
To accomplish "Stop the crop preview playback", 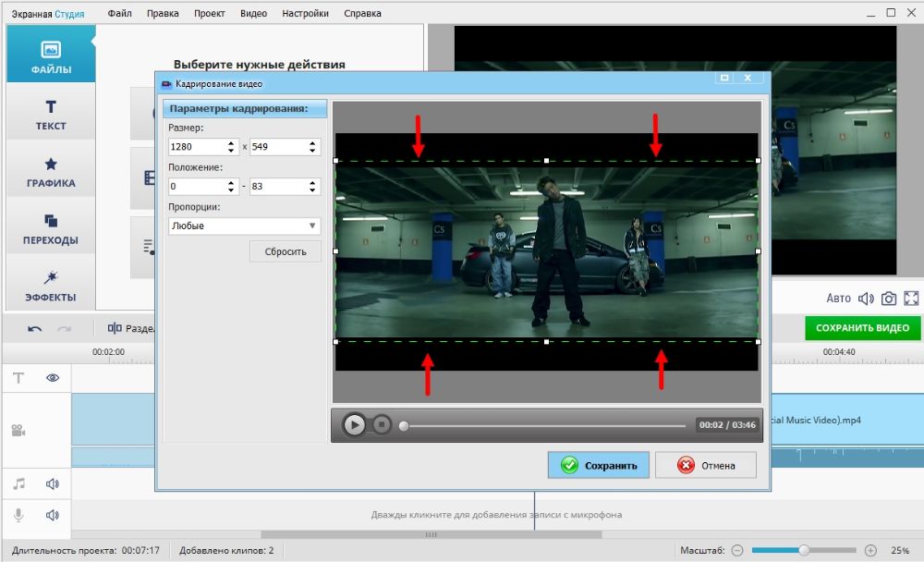I will click(382, 424).
